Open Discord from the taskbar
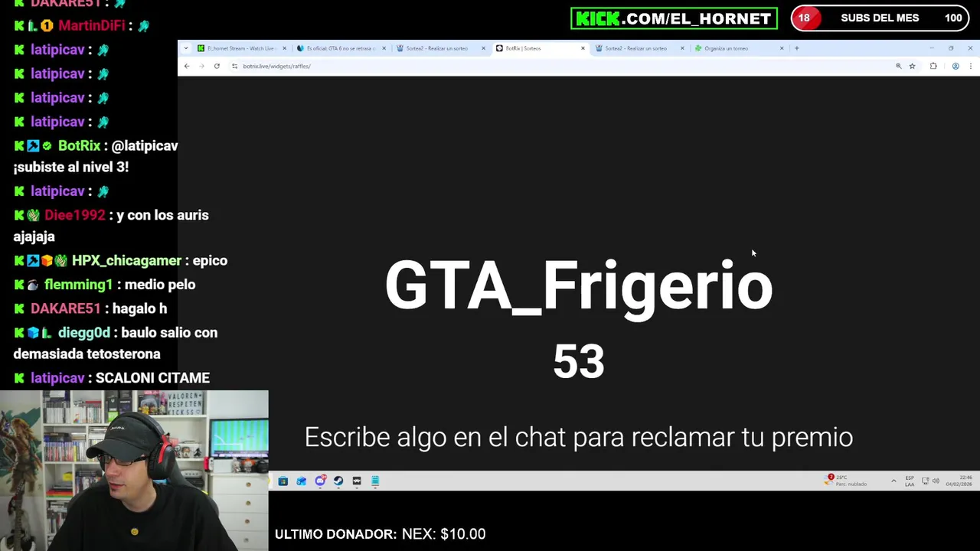The image size is (980, 551). [320, 481]
